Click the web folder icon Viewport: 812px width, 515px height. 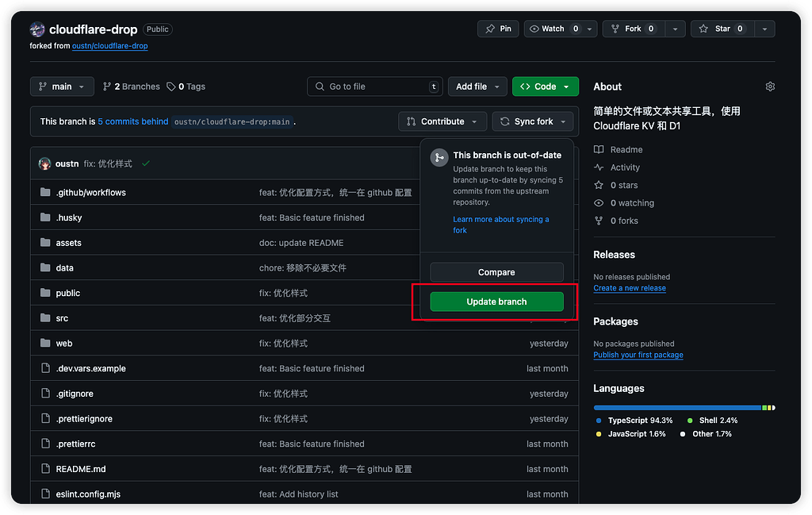click(45, 343)
